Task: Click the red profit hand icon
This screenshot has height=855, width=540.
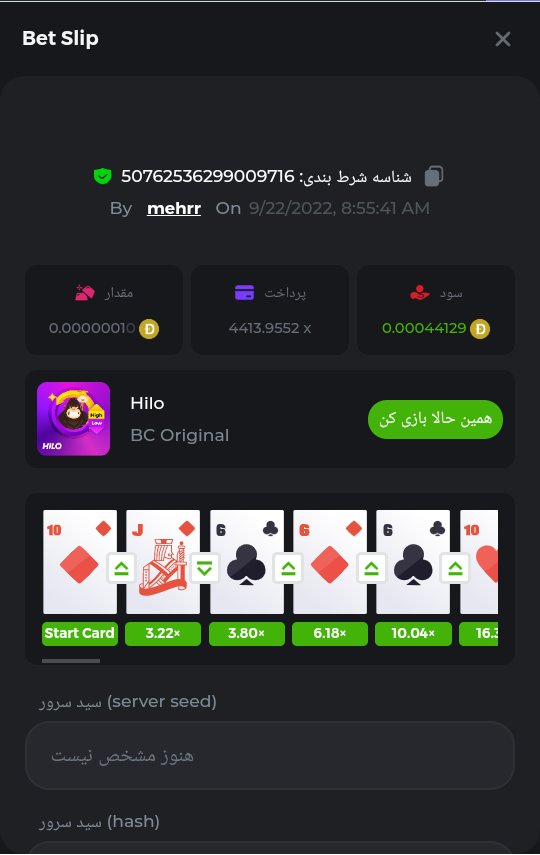Action: click(420, 293)
